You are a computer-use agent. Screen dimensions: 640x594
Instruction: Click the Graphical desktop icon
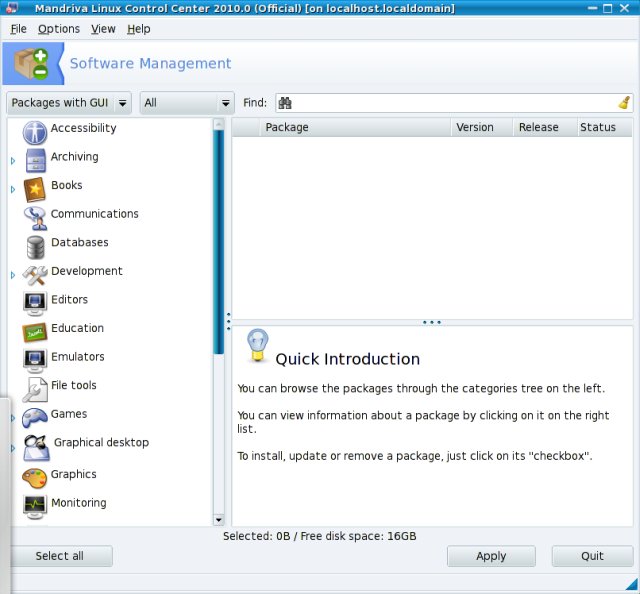point(36,447)
